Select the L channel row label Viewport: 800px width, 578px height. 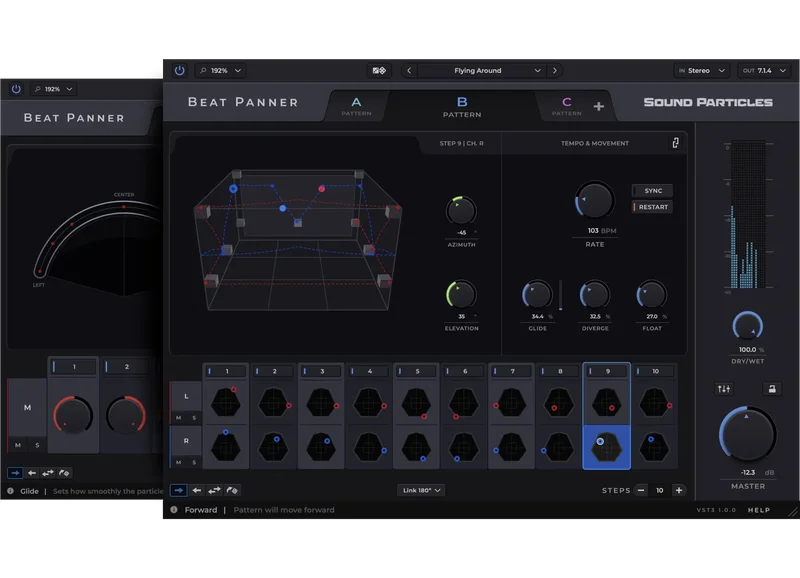(186, 396)
